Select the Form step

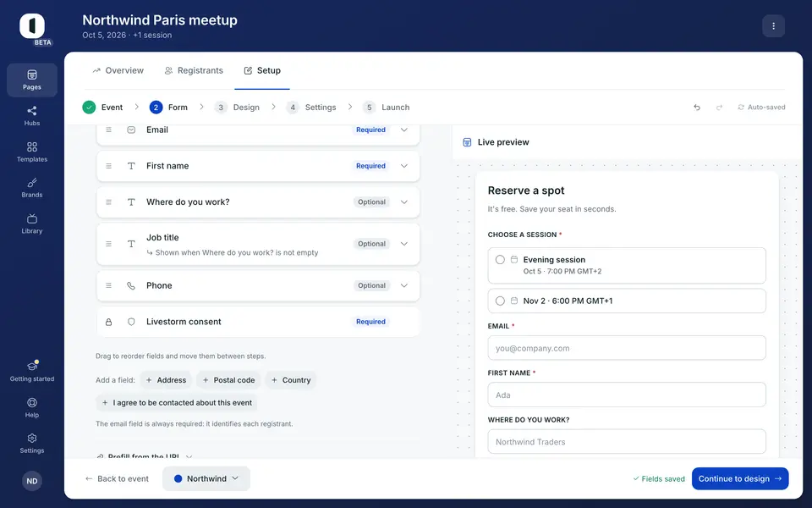[x=168, y=108]
